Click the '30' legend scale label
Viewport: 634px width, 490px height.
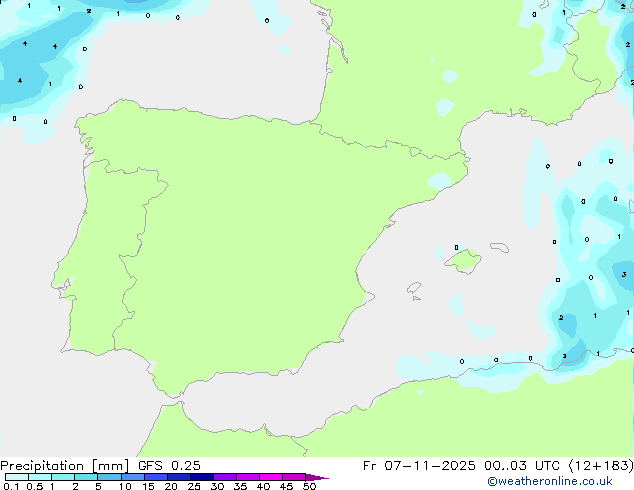(217, 486)
